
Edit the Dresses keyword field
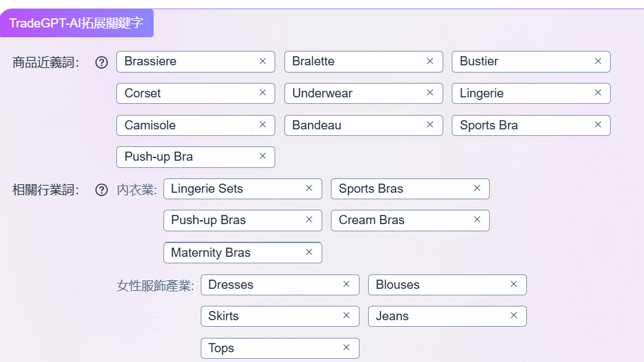[280, 285]
